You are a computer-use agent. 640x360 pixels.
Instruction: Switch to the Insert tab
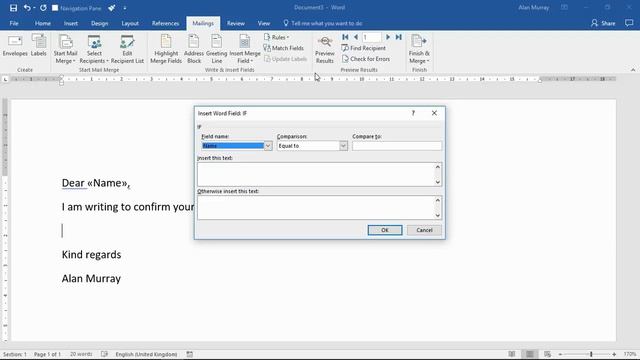click(x=71, y=23)
